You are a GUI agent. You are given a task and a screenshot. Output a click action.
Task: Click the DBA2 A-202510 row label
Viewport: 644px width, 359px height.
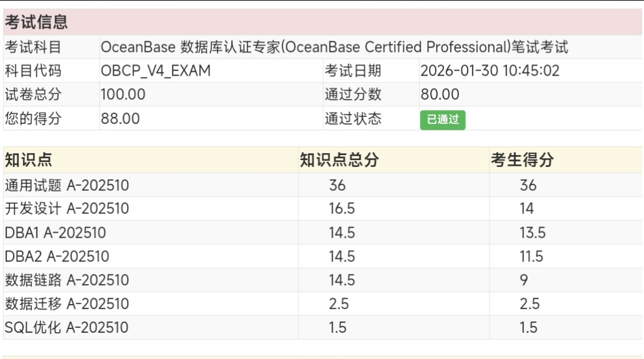pos(57,256)
